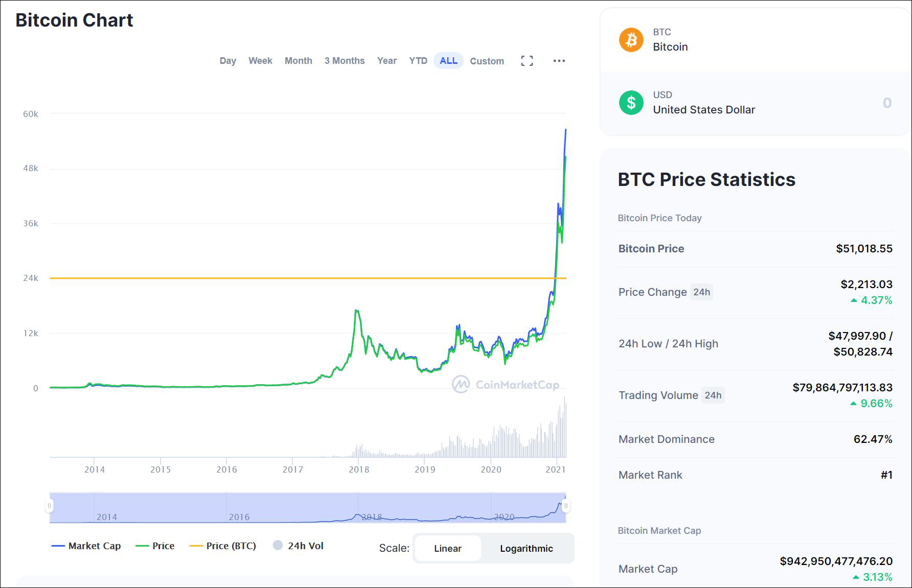This screenshot has height=588, width=912.
Task: Open the 24h Price Change period dropdown
Action: click(701, 292)
